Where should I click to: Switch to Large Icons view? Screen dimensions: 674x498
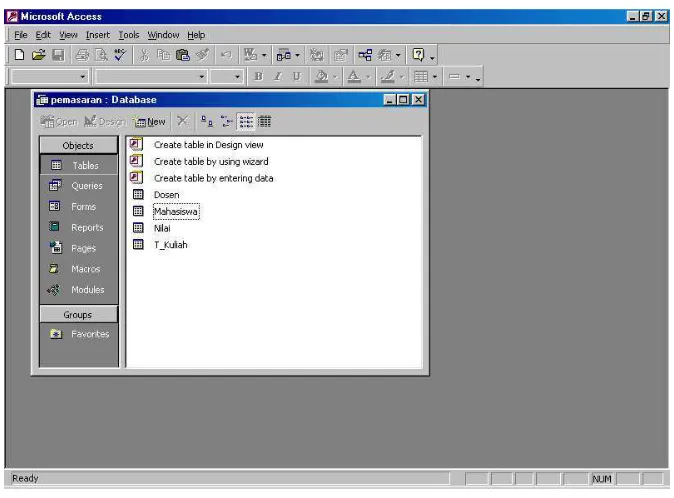click(207, 122)
